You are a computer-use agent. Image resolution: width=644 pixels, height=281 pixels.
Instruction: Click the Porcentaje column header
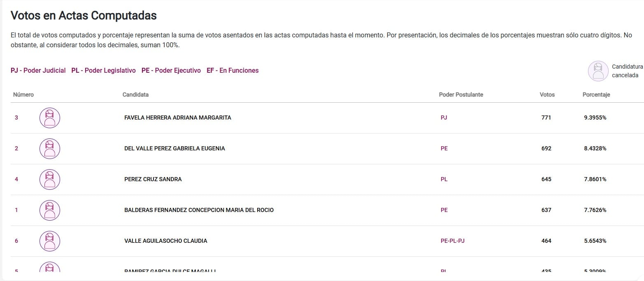tap(596, 95)
